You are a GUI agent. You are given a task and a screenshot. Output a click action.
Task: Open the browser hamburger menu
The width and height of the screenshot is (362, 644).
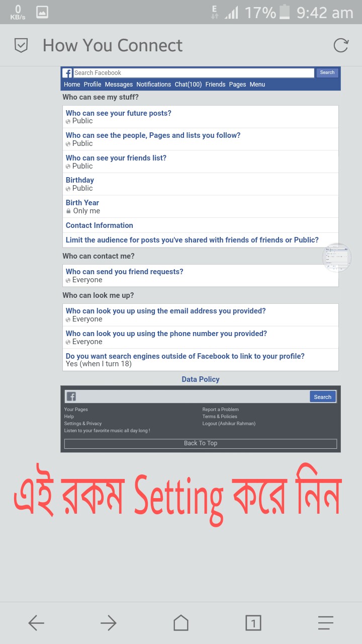point(326,623)
